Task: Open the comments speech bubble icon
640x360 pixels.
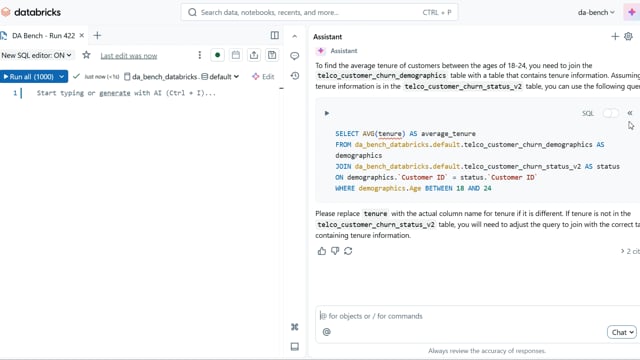Action: (294, 56)
